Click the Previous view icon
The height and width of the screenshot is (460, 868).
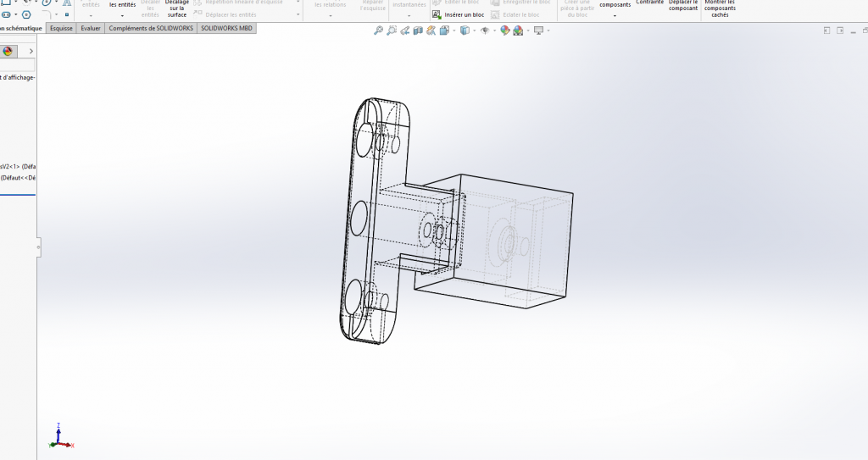pyautogui.click(x=405, y=30)
